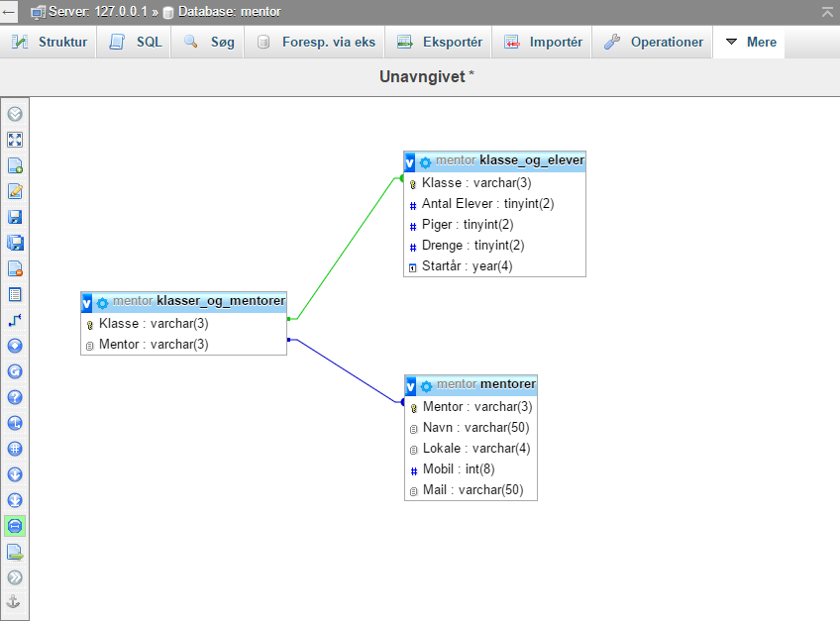Export the schema using the page-arrow icon
Viewport: 840px width, 621px height.
point(15,552)
